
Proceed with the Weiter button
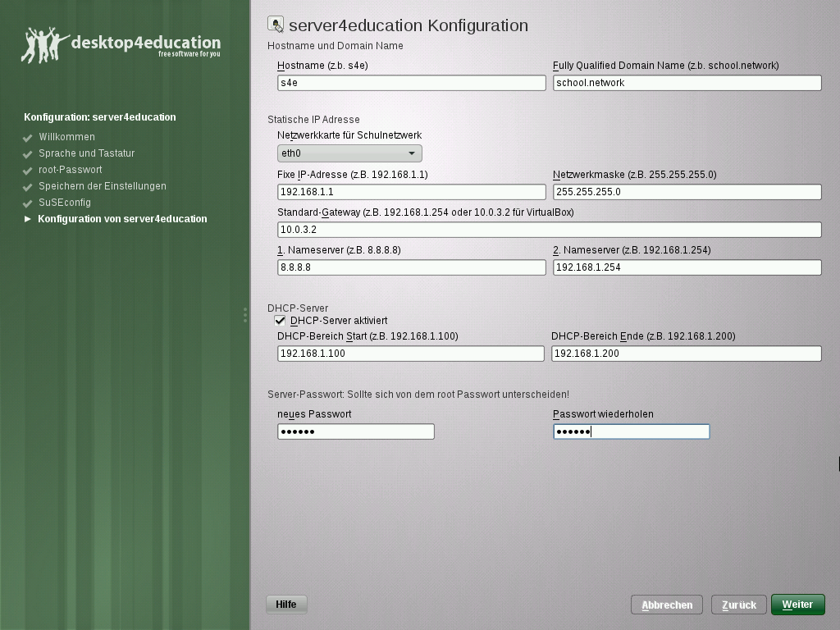[797, 605]
